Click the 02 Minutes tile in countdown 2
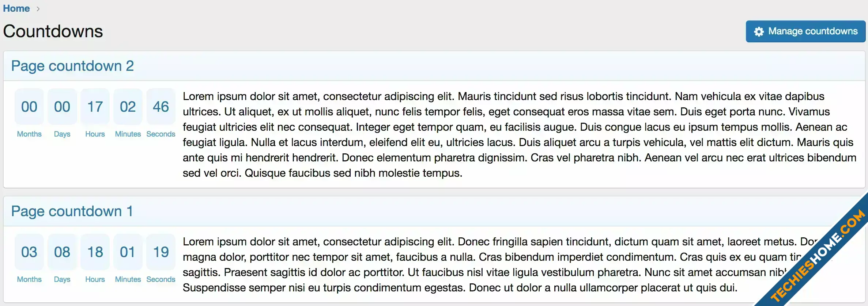This screenshot has height=306, width=868. click(x=128, y=107)
